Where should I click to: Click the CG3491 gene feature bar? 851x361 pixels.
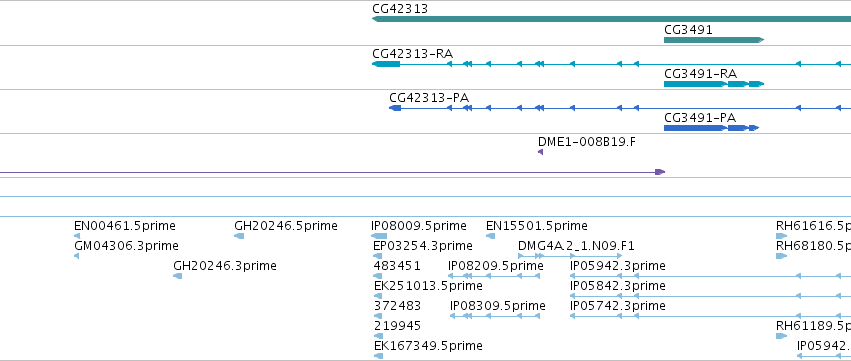(x=714, y=40)
